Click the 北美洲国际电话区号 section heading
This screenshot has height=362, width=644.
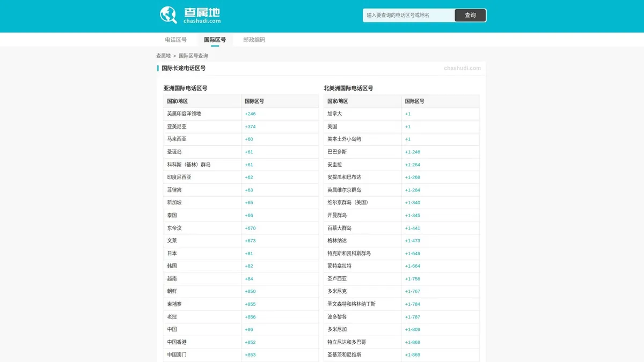348,88
